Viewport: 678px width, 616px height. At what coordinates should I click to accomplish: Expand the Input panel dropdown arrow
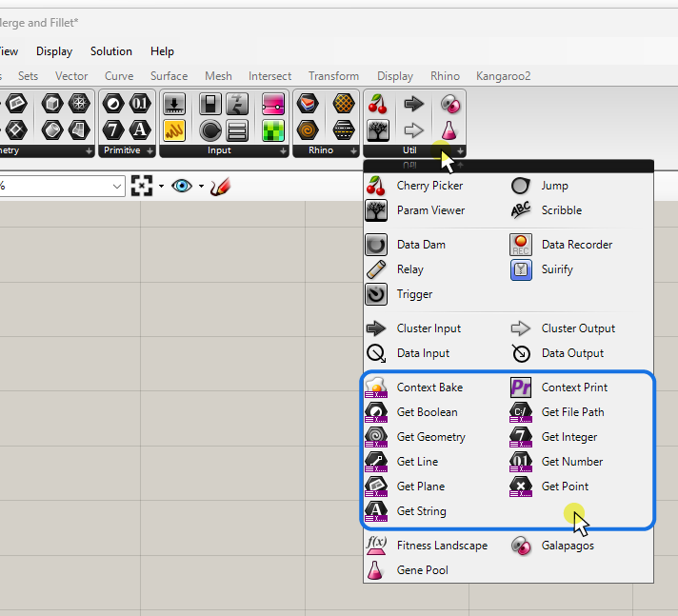tap(283, 151)
